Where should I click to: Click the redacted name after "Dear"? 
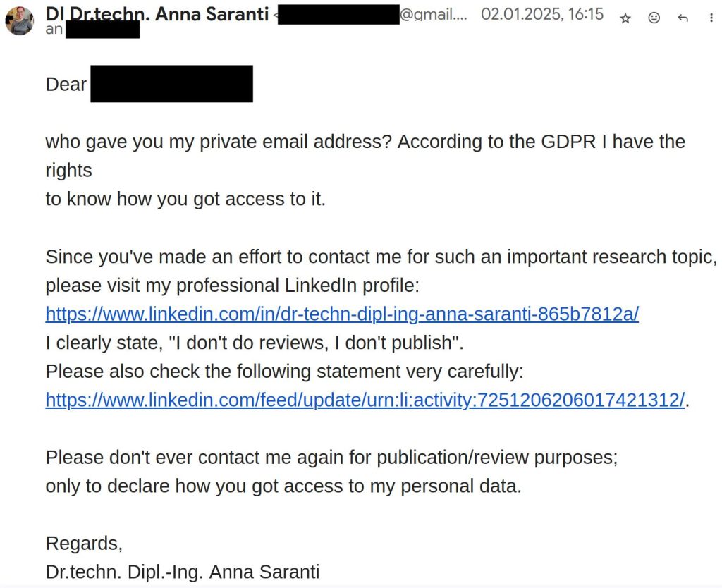coord(171,84)
